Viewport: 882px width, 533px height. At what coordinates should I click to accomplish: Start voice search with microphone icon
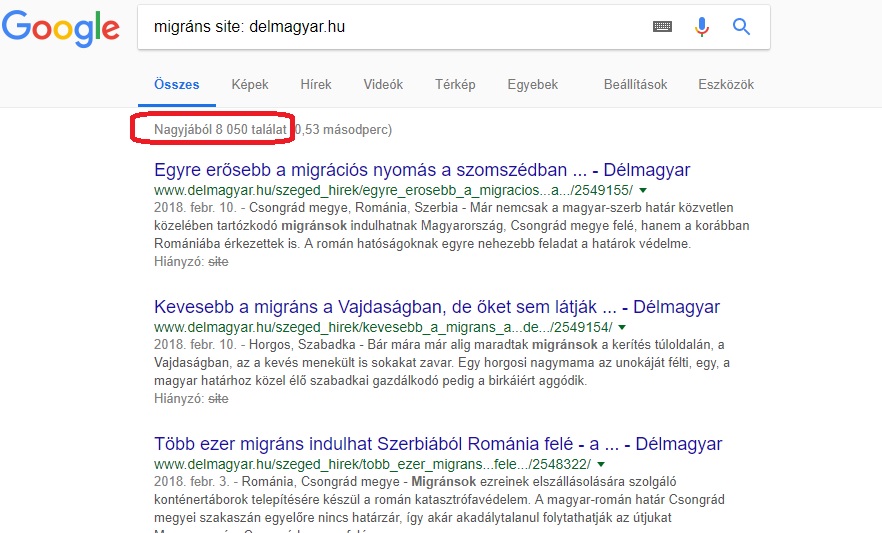[702, 27]
